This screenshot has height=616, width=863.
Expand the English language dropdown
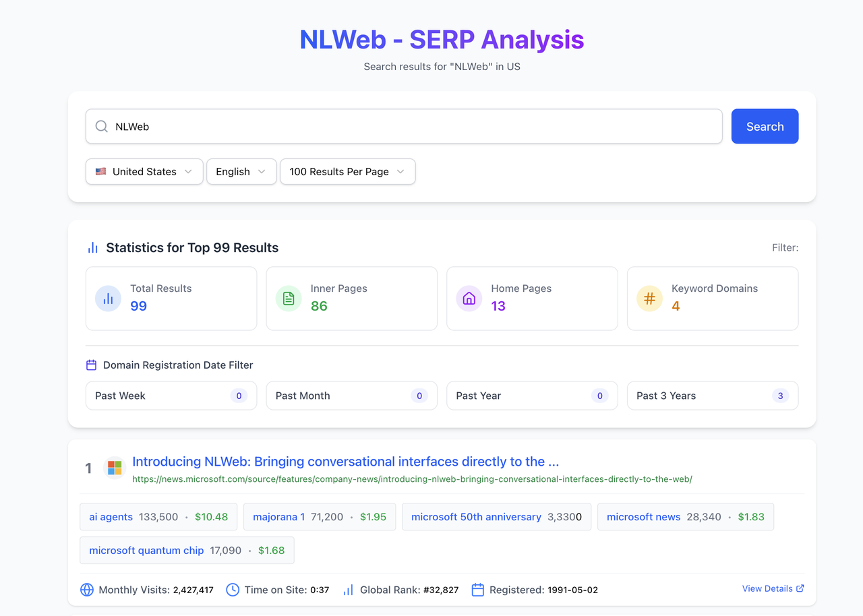coord(241,172)
